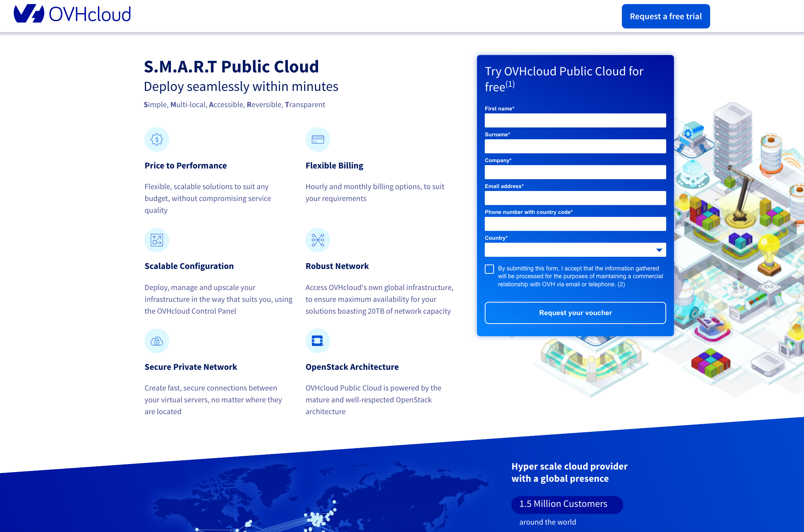Click the Scalable Configuration icon
Viewport: 804px width, 532px height.
coord(157,240)
